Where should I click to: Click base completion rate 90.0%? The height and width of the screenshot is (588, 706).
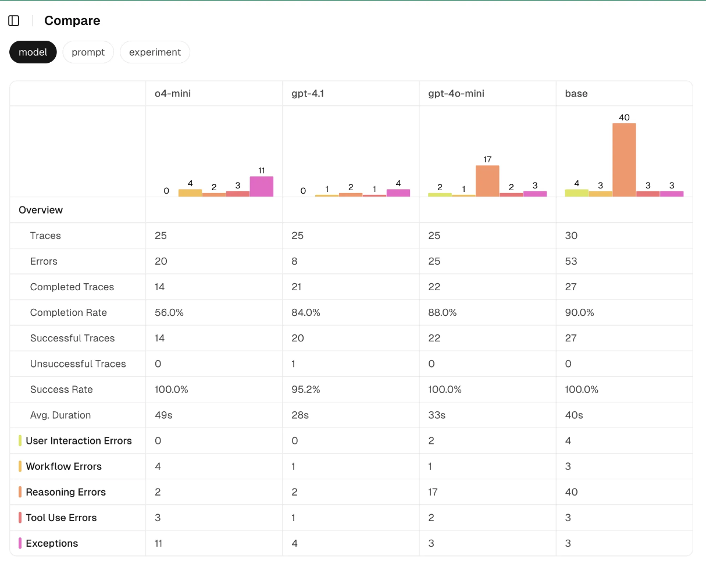580,312
